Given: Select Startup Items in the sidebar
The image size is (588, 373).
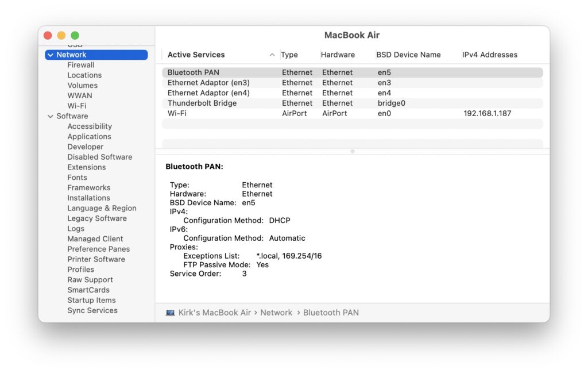Looking at the screenshot, I should coord(91,300).
